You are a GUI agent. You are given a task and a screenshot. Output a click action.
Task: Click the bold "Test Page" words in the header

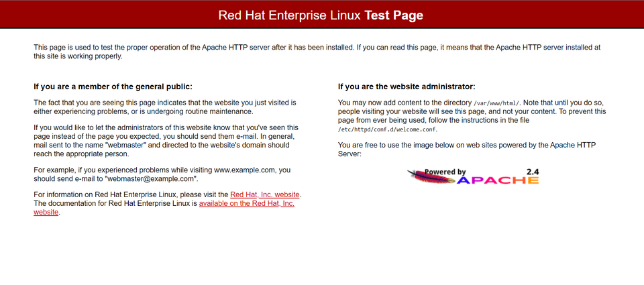394,15
